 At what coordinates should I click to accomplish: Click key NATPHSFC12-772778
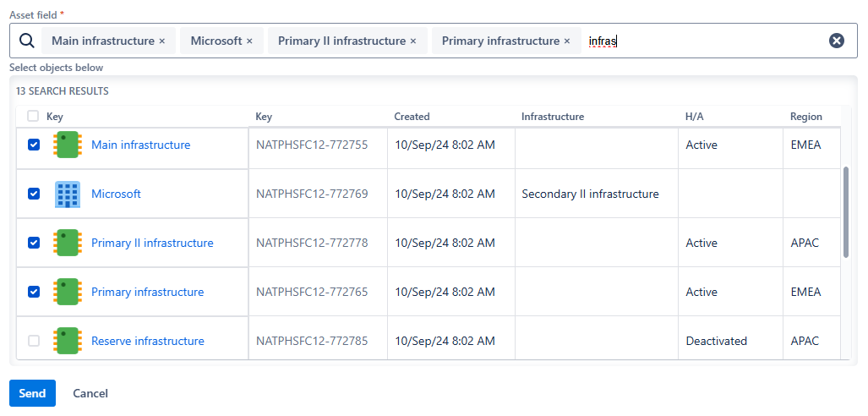(x=312, y=243)
